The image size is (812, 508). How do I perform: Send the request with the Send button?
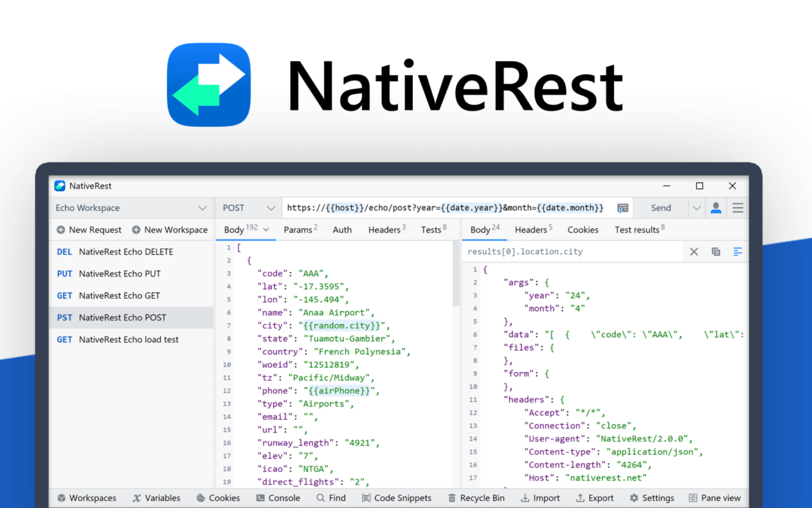(661, 208)
